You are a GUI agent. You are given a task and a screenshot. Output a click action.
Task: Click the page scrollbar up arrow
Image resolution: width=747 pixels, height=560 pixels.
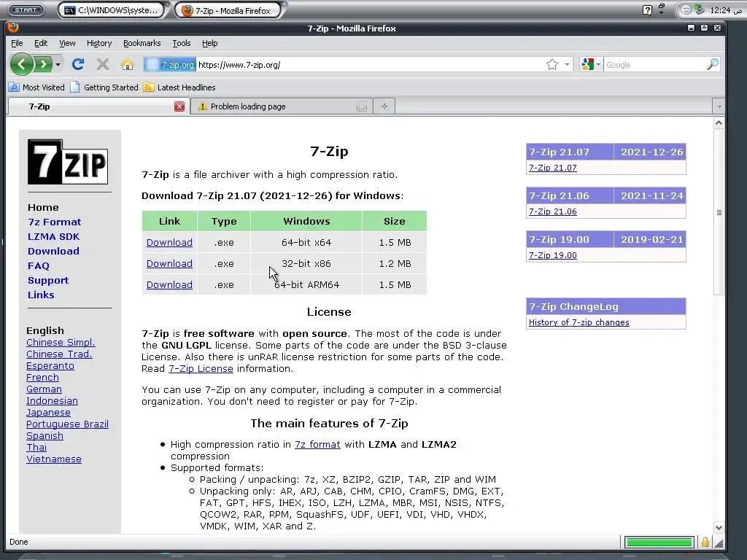(x=719, y=122)
